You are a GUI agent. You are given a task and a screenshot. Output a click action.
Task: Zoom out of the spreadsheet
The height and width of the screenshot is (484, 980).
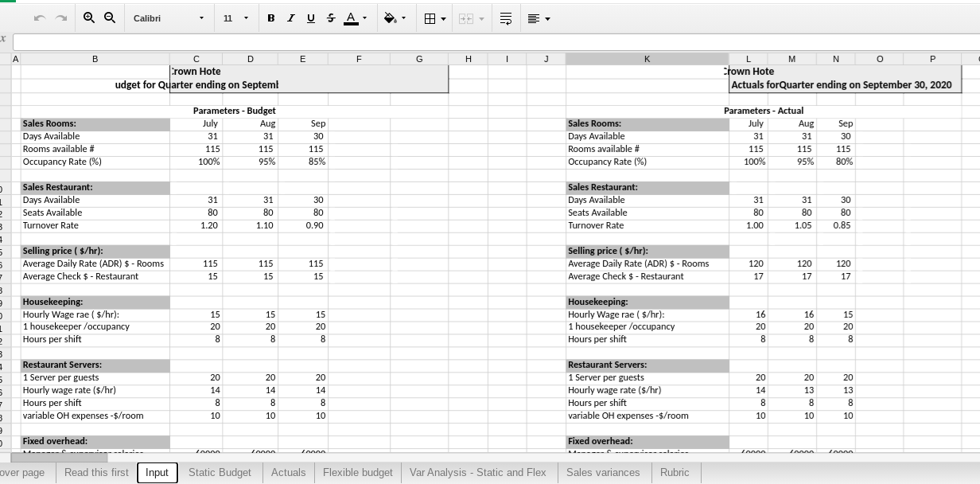click(110, 18)
